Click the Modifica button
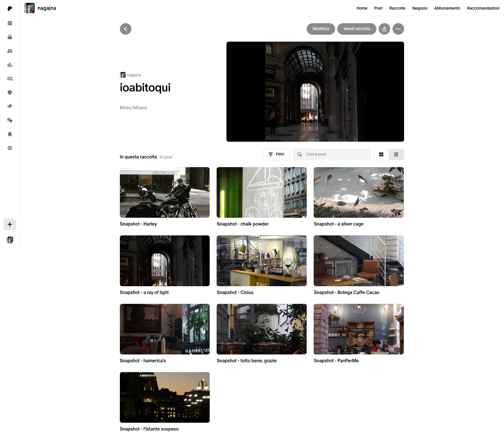The width and height of the screenshot is (504, 445). (321, 29)
